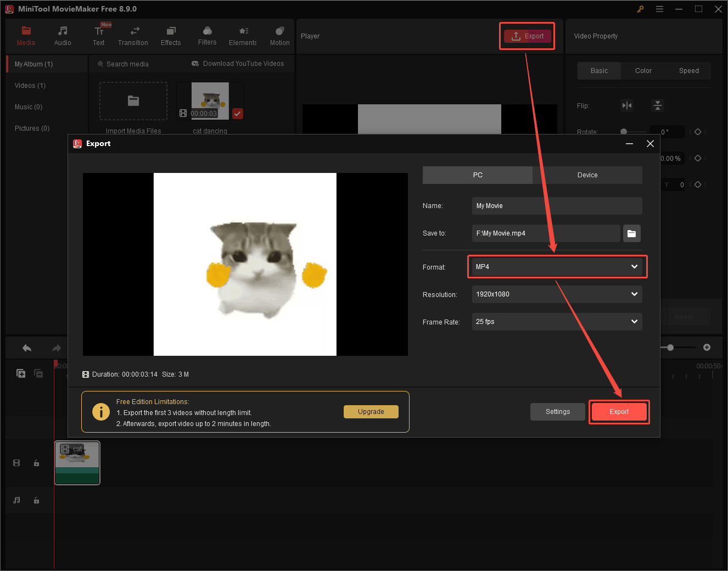Image resolution: width=728 pixels, height=571 pixels.
Task: Open the hamburger menu in title bar
Action: [x=659, y=9]
